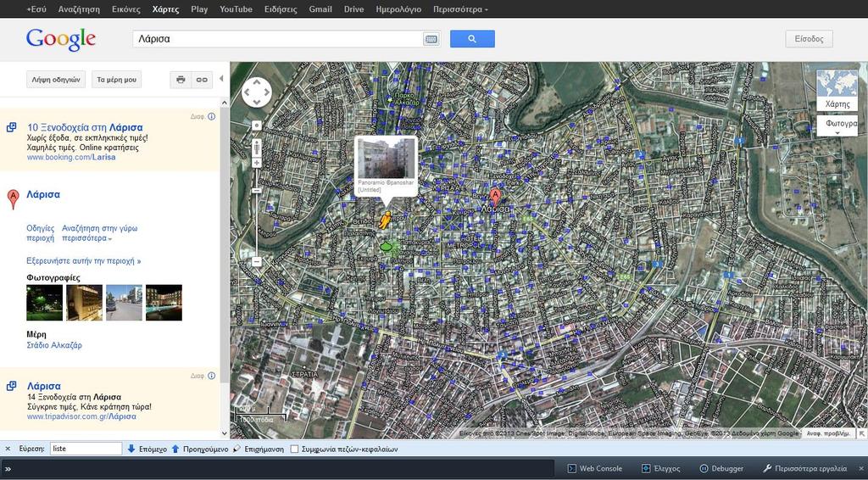Click Προηγούμενο find previous arrow
Viewport: 868px width, 480px height.
coord(199,449)
